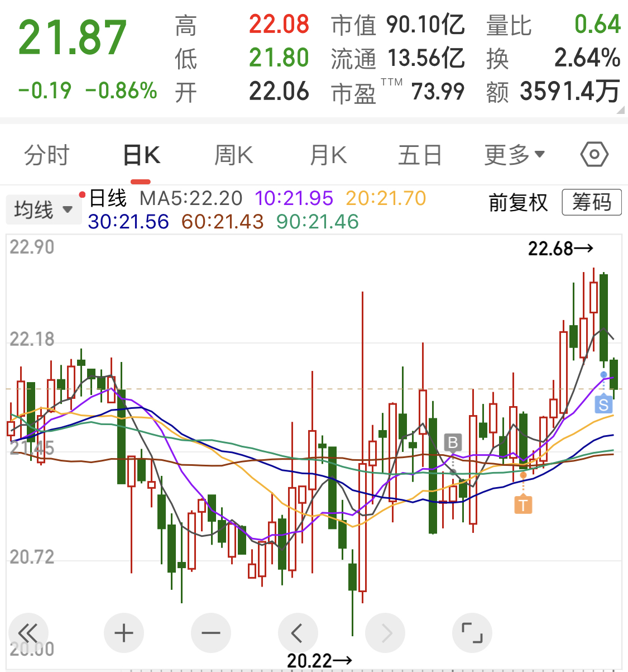Select the 日K daily chart tab
This screenshot has height=672, width=628.
(x=141, y=155)
